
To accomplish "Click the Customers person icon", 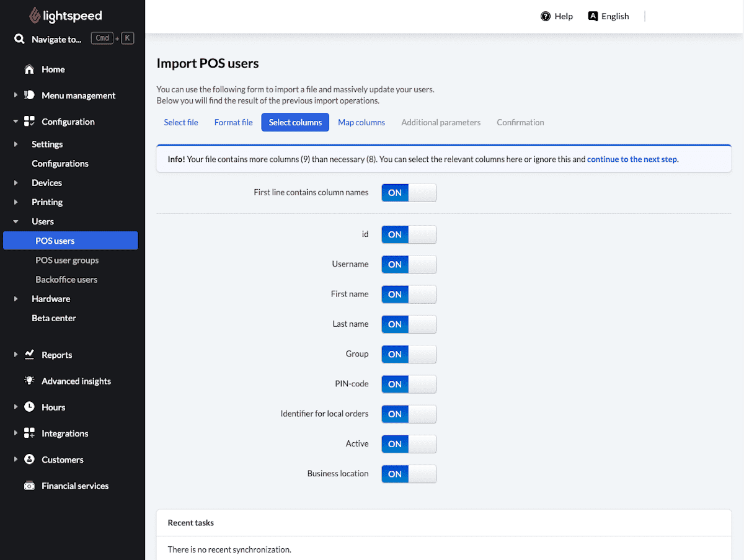I will (x=29, y=460).
